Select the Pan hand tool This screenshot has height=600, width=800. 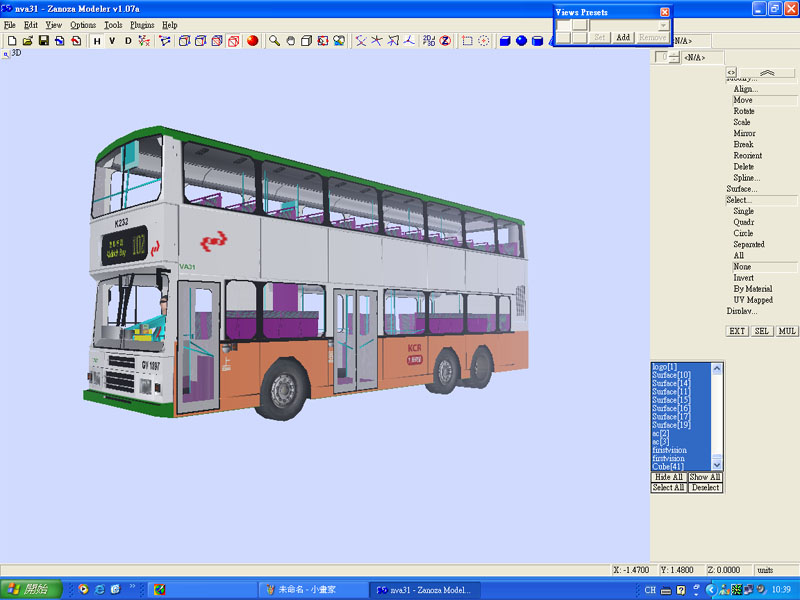click(x=290, y=41)
